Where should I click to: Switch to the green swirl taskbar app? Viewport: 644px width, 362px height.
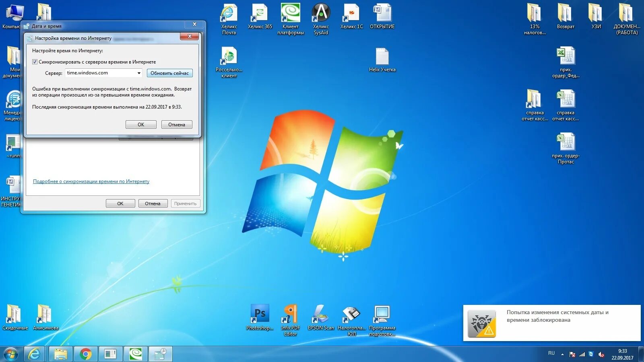(135, 354)
